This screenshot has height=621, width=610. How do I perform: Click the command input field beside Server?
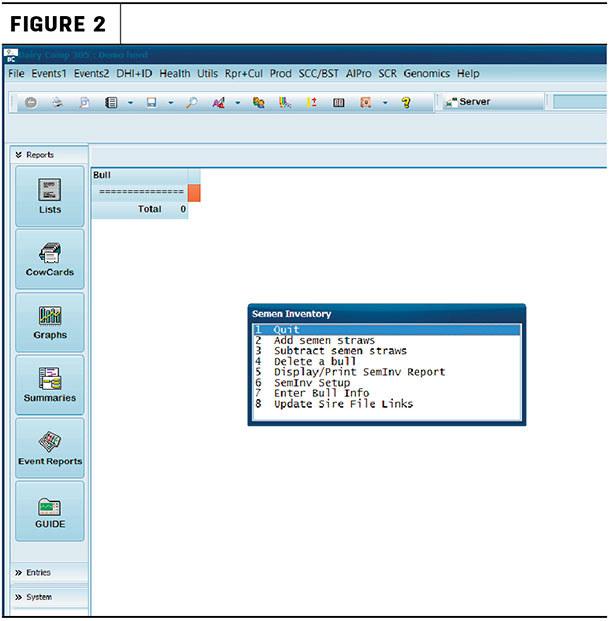pos(580,102)
